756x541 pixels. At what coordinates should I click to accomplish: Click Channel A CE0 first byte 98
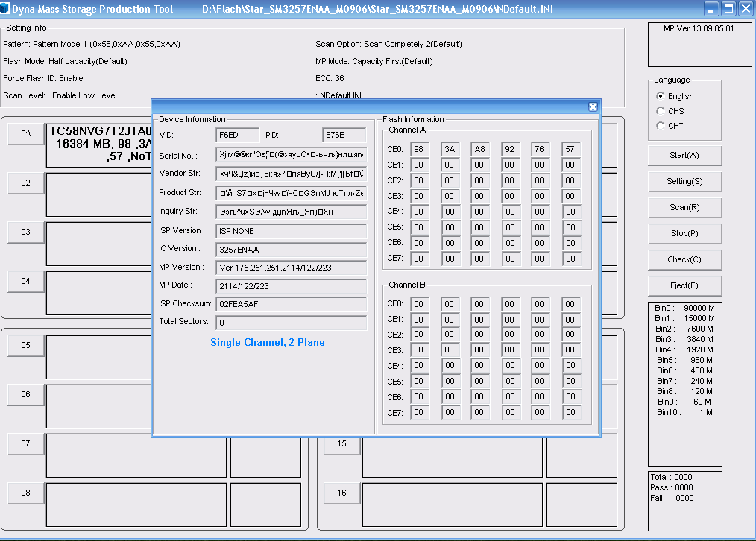point(419,149)
